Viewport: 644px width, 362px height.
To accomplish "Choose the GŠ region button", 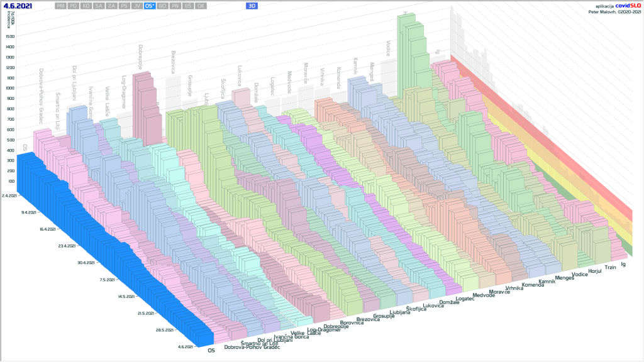I will [x=188, y=6].
